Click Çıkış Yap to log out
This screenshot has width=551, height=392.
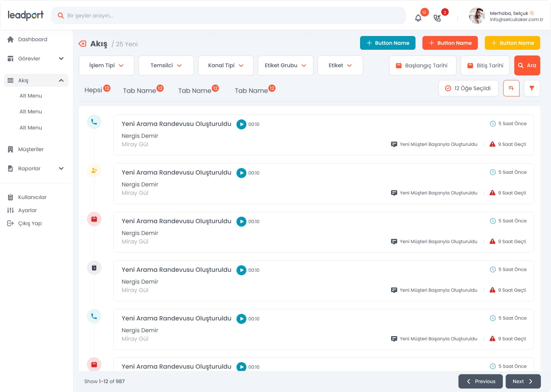coord(24,223)
